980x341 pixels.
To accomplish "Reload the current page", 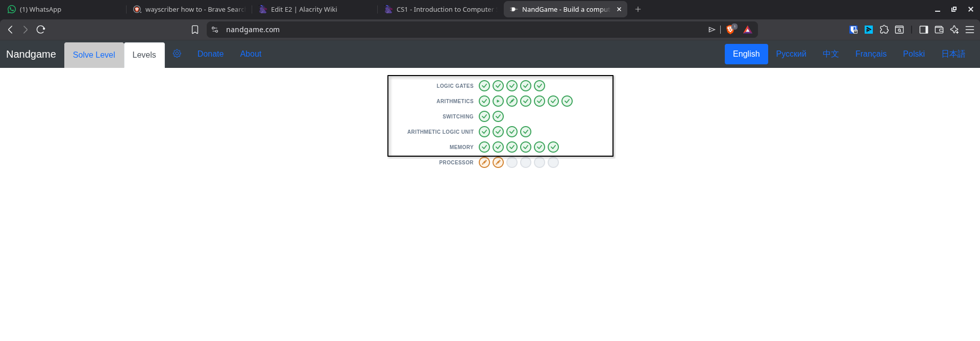I will click(x=41, y=30).
